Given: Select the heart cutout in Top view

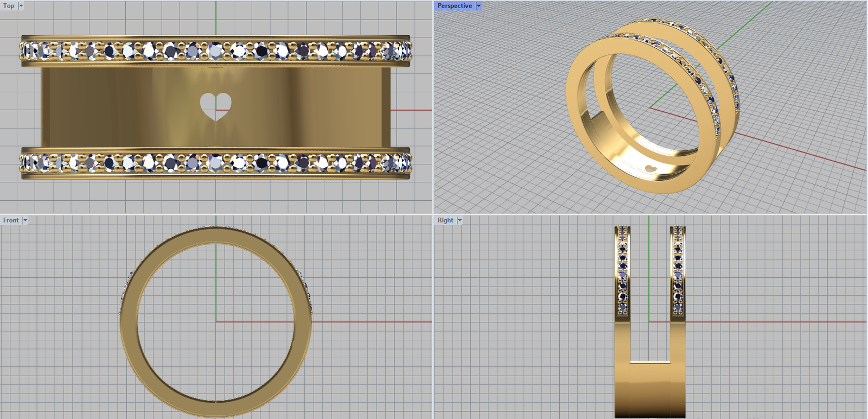Looking at the screenshot, I should click(x=215, y=105).
